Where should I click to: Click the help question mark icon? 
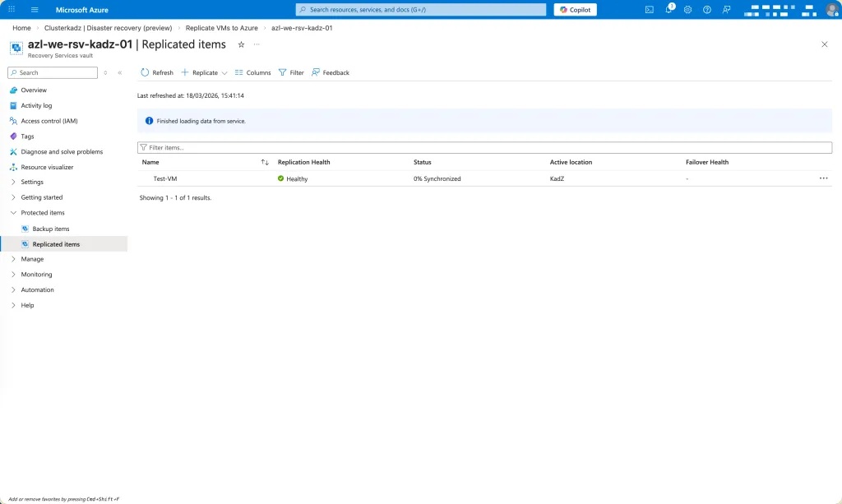(706, 10)
